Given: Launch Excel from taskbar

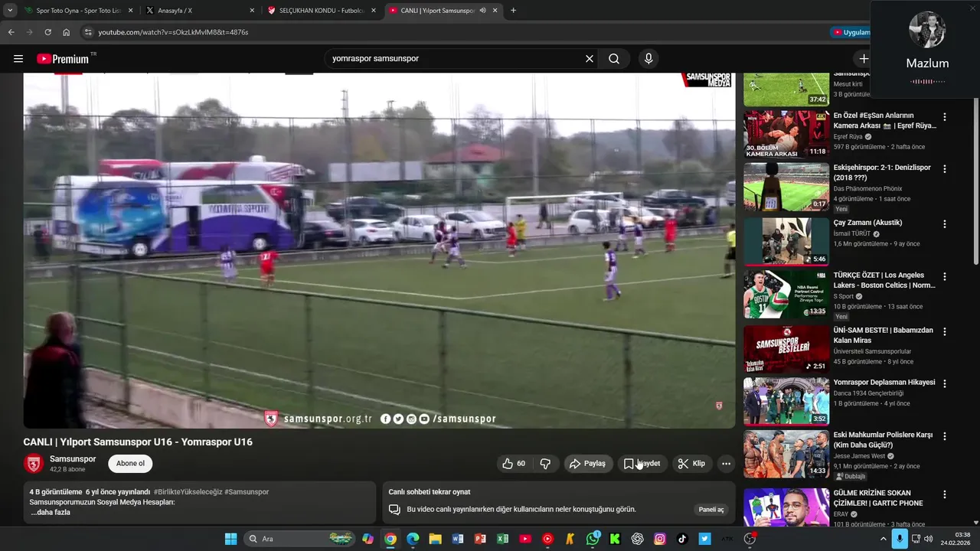Looking at the screenshot, I should coord(503,539).
